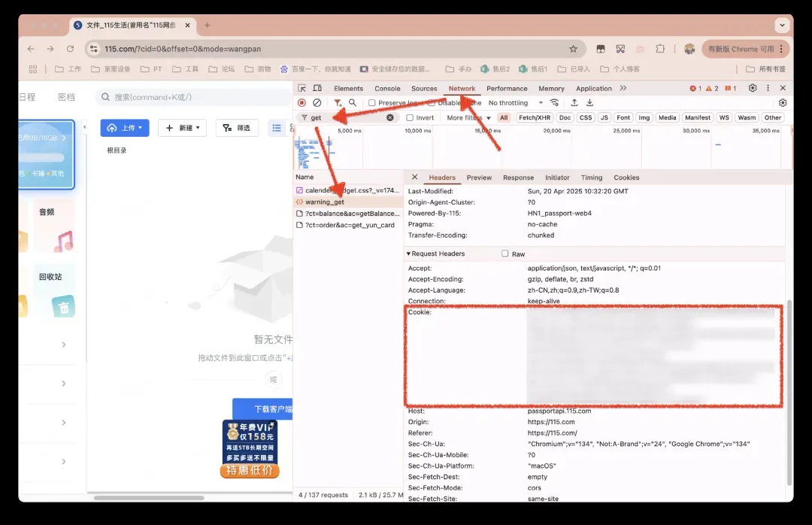Tick the Raw request headers checkbox
The width and height of the screenshot is (812, 525).
505,254
